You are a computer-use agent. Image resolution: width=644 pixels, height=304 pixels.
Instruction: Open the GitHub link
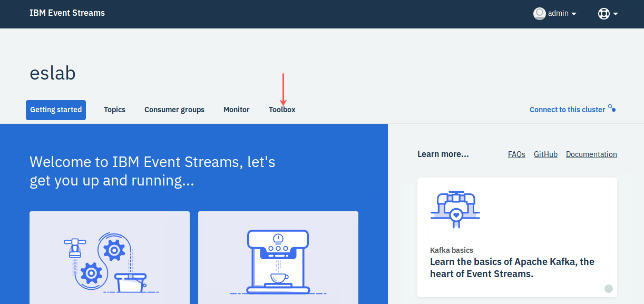[x=545, y=154]
